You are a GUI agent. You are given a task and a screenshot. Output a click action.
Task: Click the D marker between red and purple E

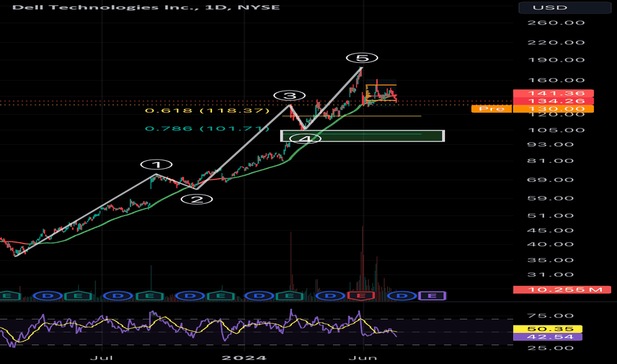(x=401, y=296)
